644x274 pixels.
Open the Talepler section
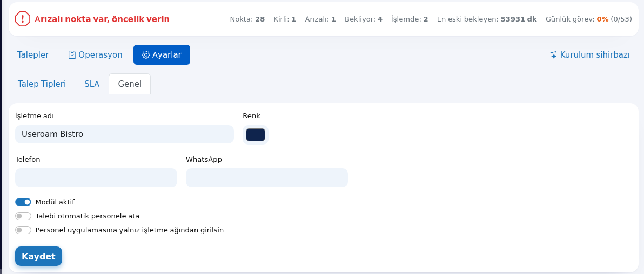pos(33,55)
